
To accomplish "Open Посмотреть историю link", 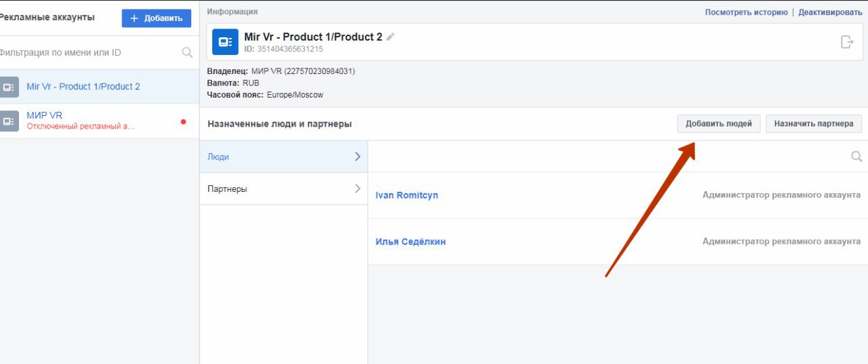I will click(x=746, y=12).
